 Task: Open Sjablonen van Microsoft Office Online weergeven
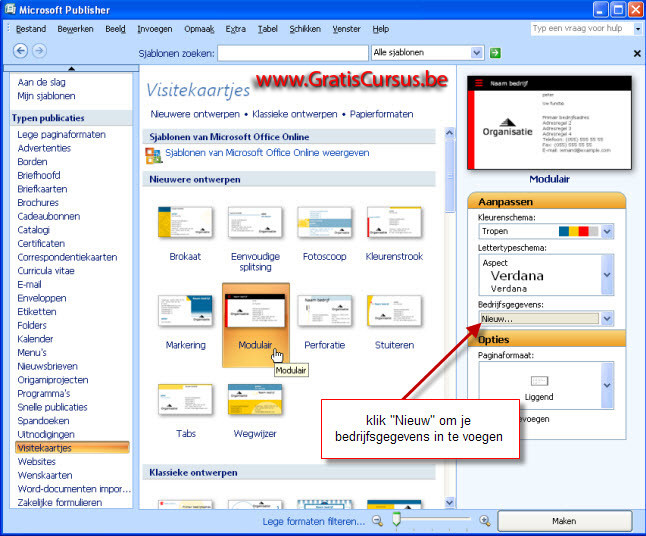[x=267, y=153]
